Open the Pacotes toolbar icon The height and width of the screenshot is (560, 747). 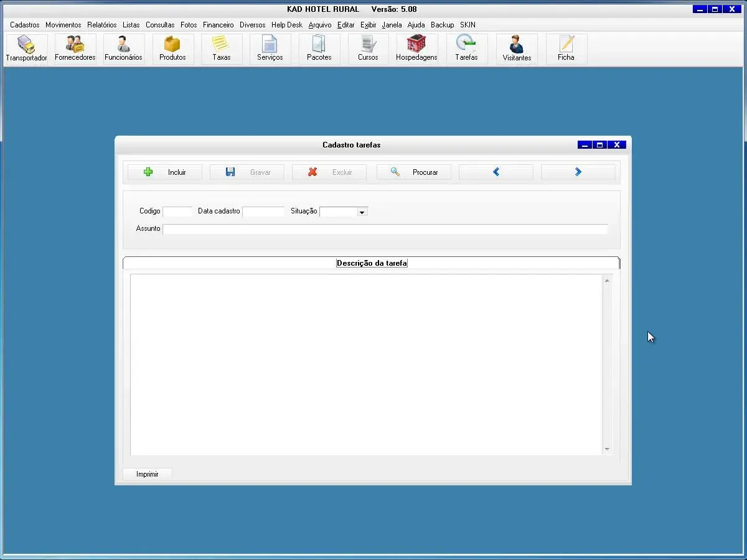[319, 49]
